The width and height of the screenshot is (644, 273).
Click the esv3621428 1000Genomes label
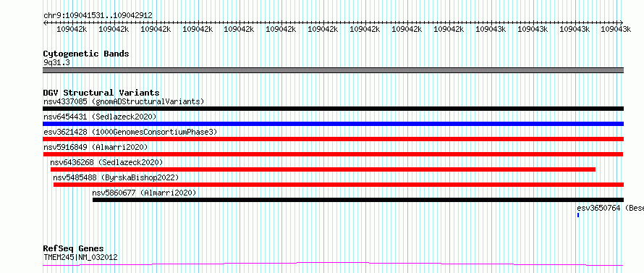(x=130, y=132)
